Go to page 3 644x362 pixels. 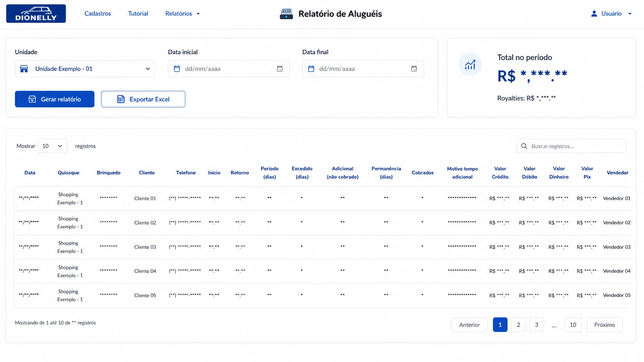[x=537, y=325]
